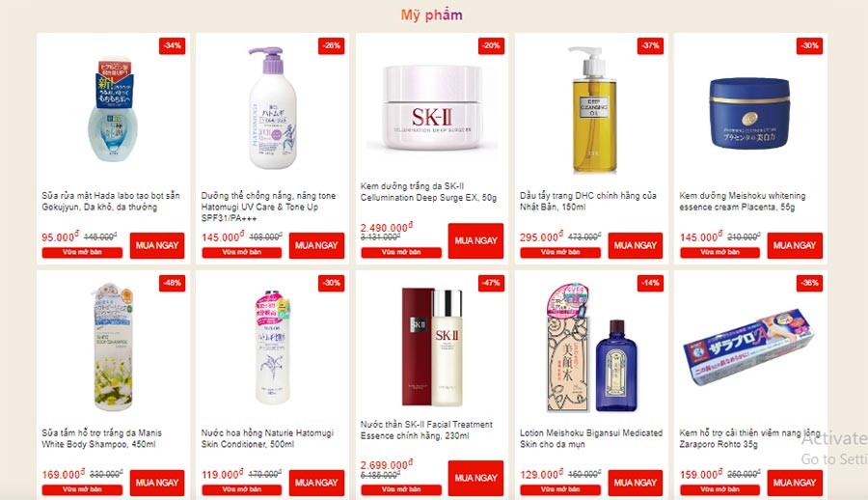
Task: Click the -37% discount badge on DHC
Action: pos(650,45)
